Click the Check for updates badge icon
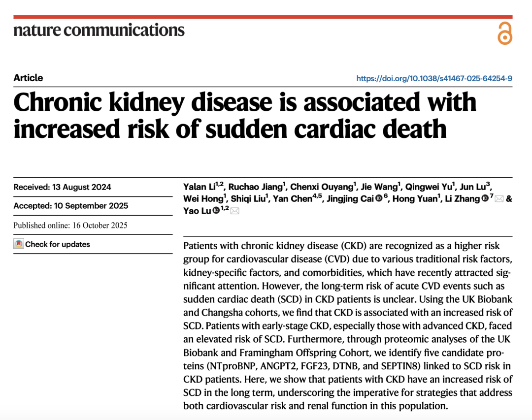This screenshot has width=532, height=420. [19, 244]
